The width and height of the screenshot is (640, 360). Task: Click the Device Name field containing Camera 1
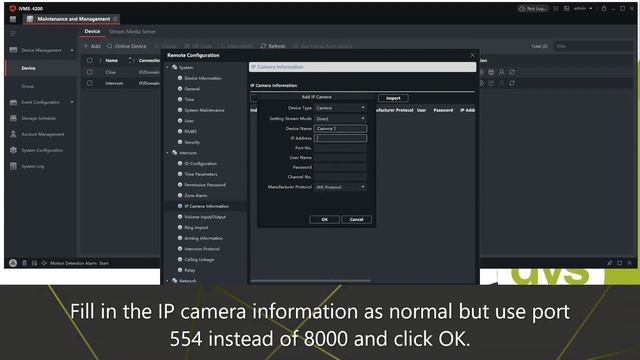coord(340,129)
